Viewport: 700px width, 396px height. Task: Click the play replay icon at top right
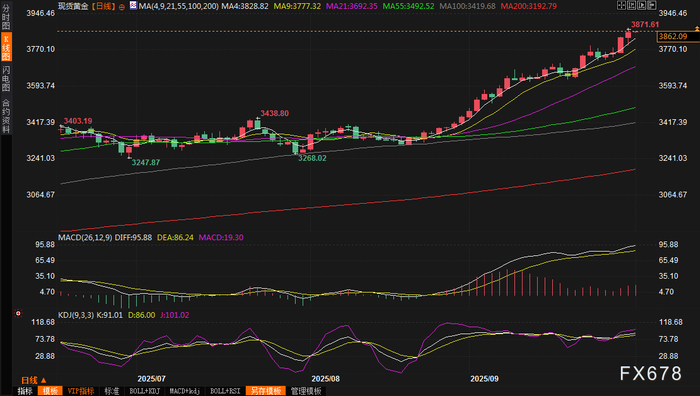pos(642,5)
